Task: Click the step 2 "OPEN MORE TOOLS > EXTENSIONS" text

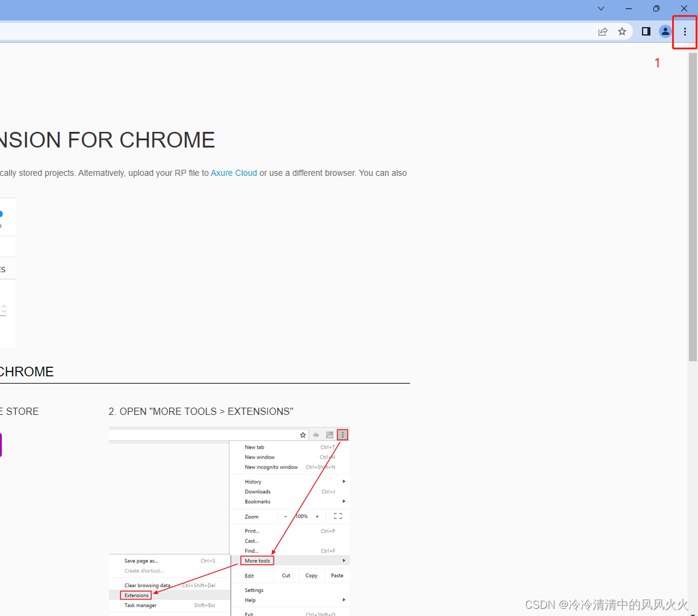Action: (x=201, y=412)
